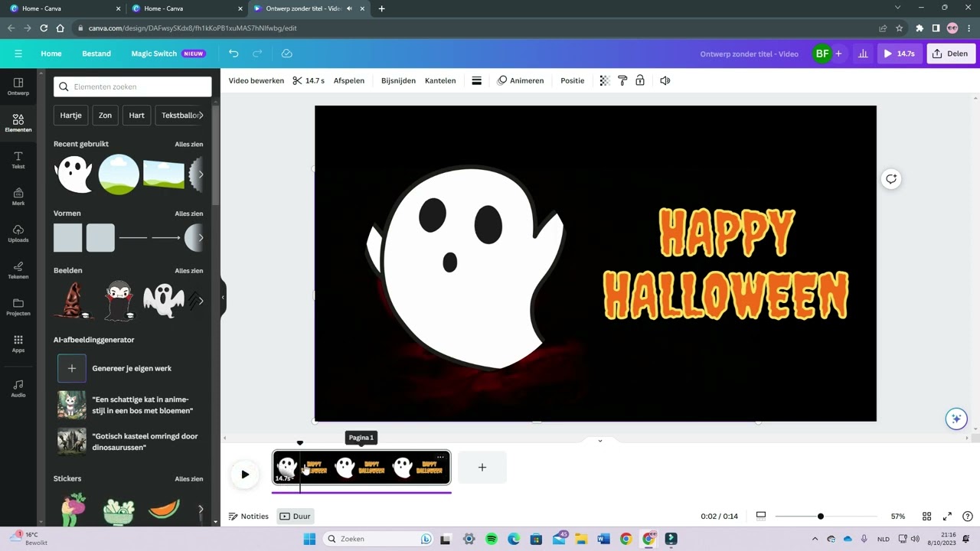Show more Vormen shapes arrow
Image resolution: width=980 pixels, height=551 pixels.
[201, 237]
